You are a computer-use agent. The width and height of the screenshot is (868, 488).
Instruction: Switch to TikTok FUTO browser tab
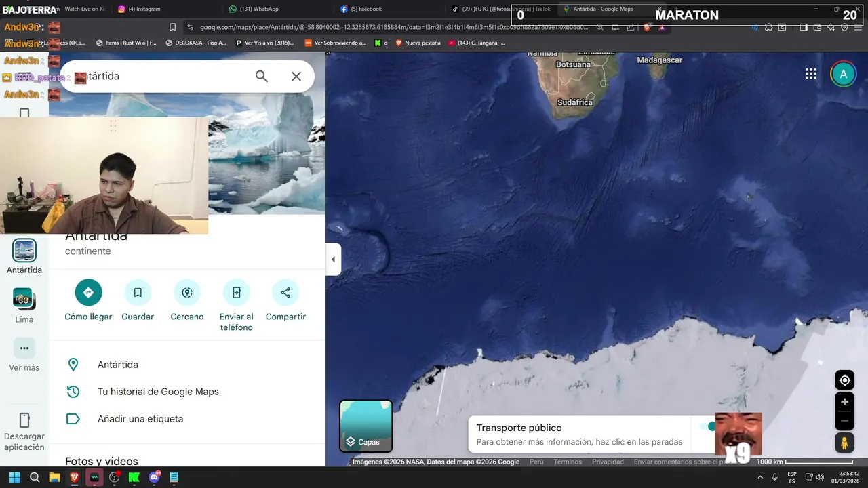click(x=502, y=9)
